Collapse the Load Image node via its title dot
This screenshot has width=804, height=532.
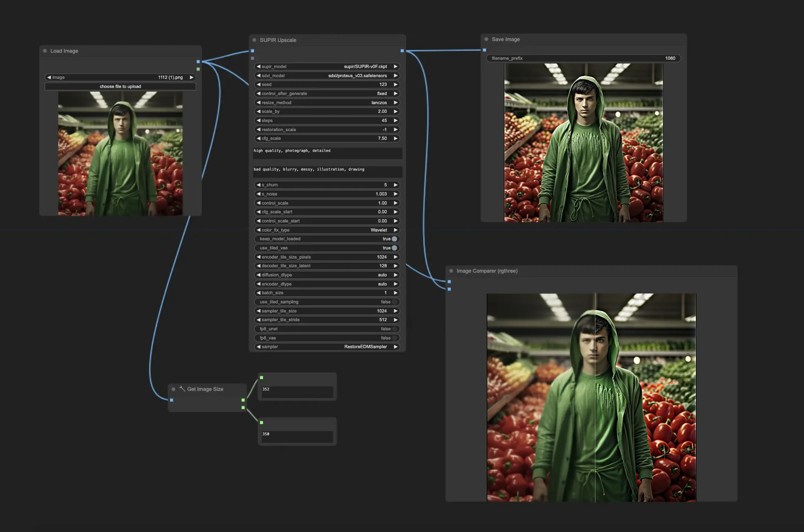coord(45,51)
